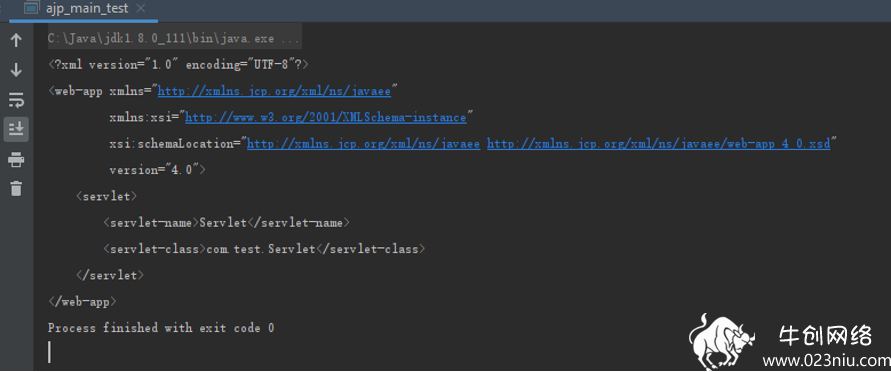
Task: Toggle Scroll to End icon
Action: (x=16, y=130)
